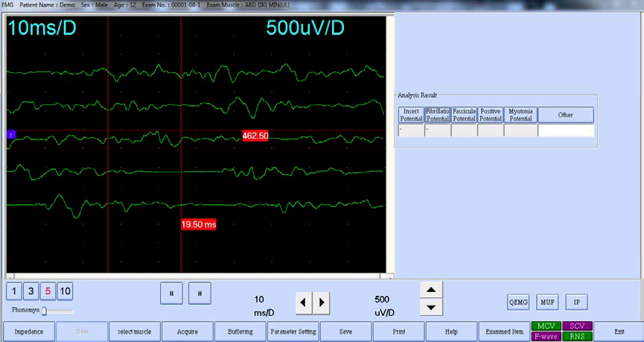
Task: Click the Myotonia Potential result cell
Action: (x=520, y=130)
